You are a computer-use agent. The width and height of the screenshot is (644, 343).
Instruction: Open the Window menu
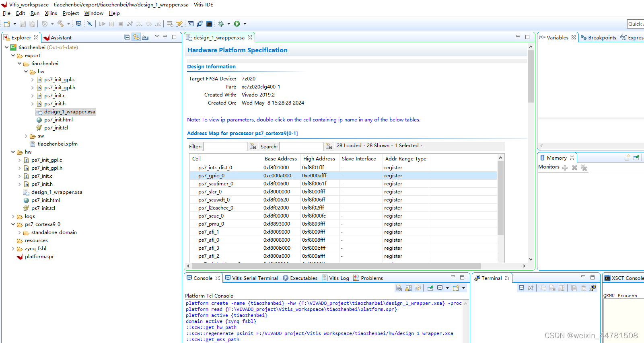pyautogui.click(x=94, y=13)
